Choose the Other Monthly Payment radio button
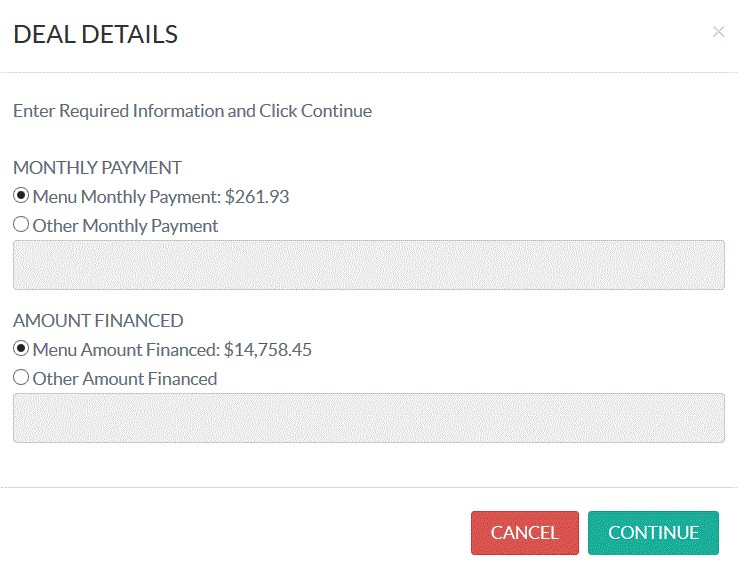 21,224
